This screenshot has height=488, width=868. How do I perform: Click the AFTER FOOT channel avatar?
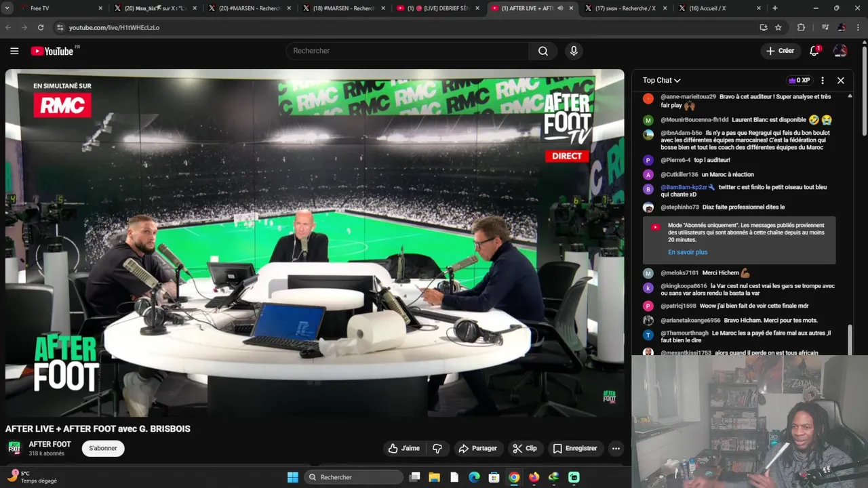pyautogui.click(x=14, y=448)
